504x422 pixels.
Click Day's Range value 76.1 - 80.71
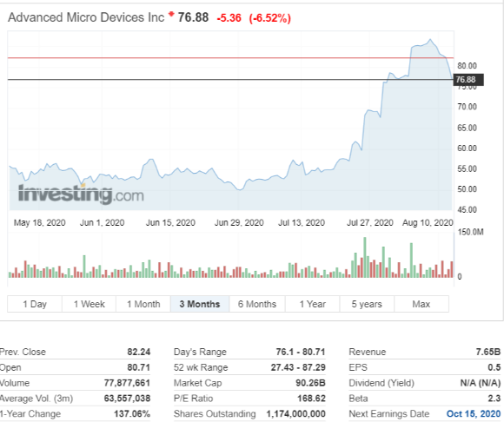click(301, 352)
